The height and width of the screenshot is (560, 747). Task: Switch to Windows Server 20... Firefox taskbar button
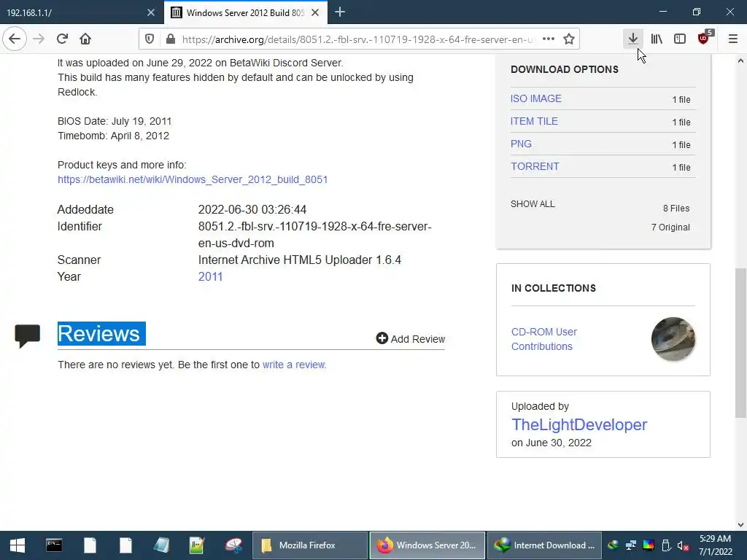click(427, 545)
